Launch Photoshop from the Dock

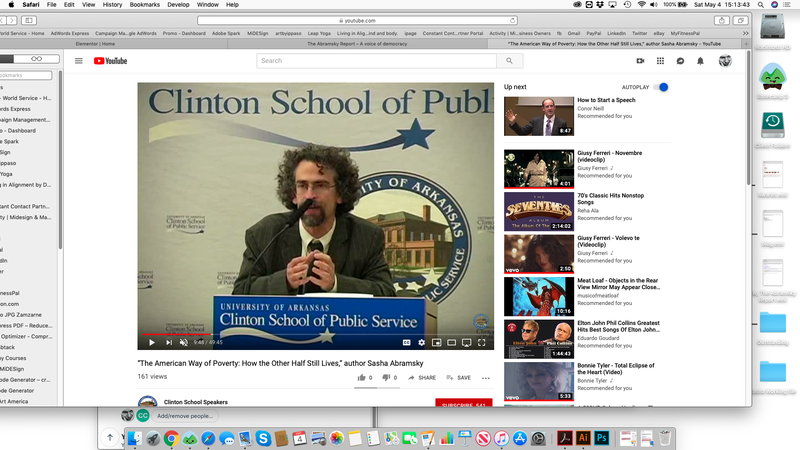pos(602,438)
